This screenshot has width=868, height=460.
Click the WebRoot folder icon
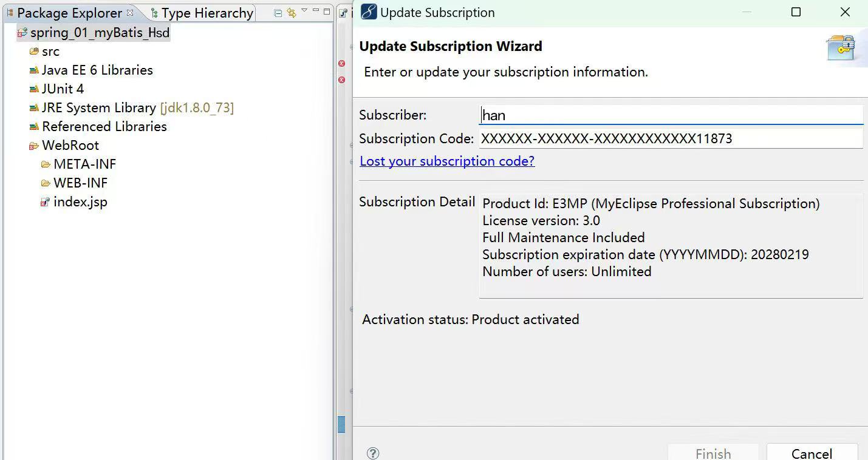pos(34,146)
